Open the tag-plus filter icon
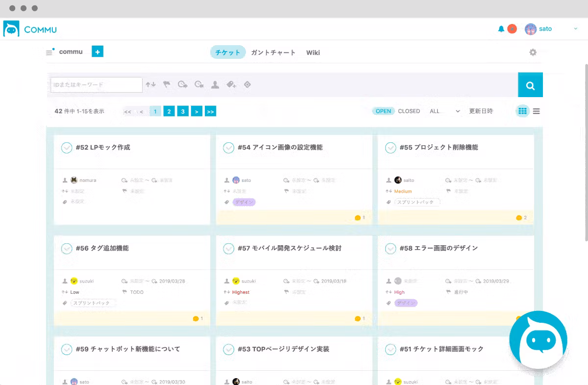Viewport: 588px width, 385px height. click(x=231, y=85)
